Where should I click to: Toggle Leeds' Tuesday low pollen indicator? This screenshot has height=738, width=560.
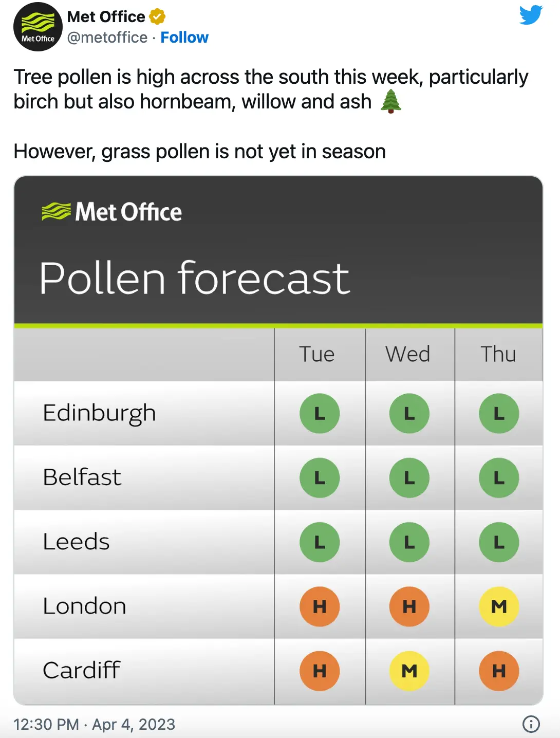click(320, 542)
